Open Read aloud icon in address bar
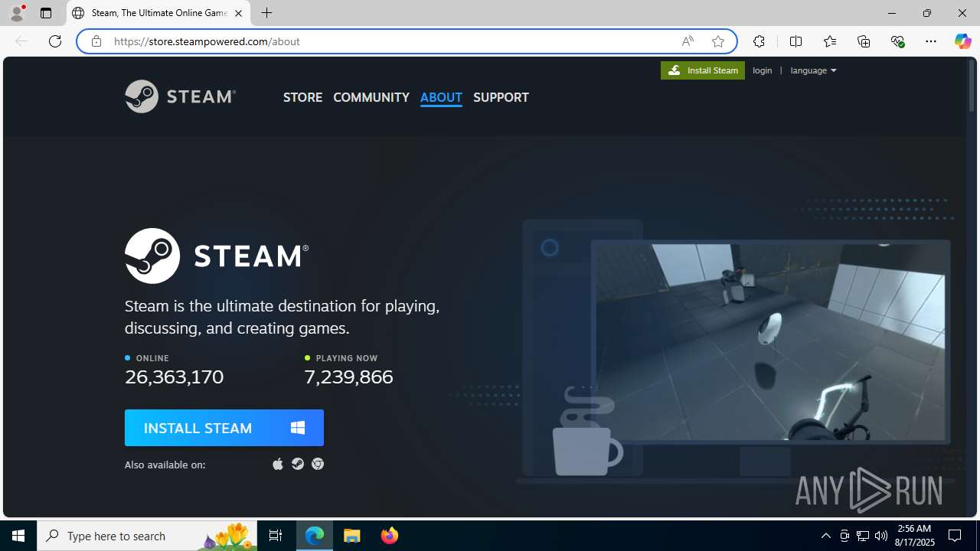Image resolution: width=980 pixels, height=551 pixels. click(x=688, y=41)
